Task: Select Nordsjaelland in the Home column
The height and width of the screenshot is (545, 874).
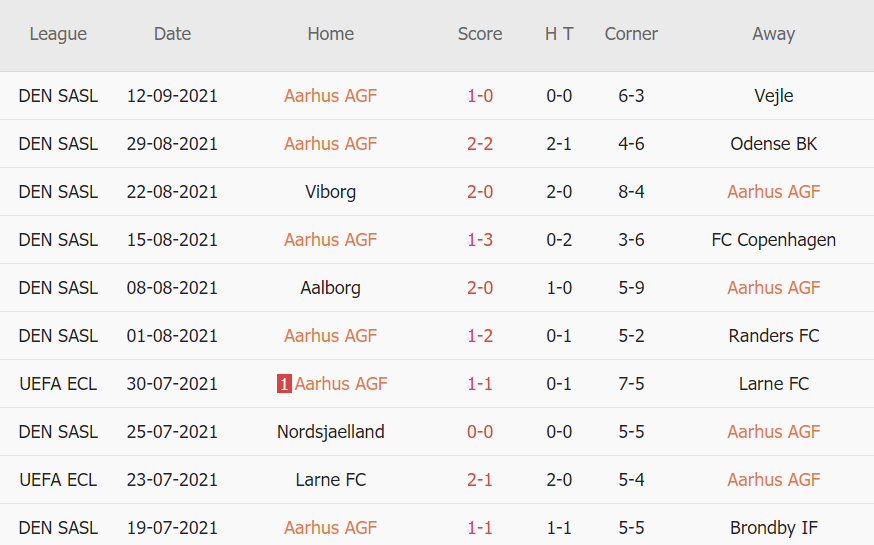Action: [331, 432]
